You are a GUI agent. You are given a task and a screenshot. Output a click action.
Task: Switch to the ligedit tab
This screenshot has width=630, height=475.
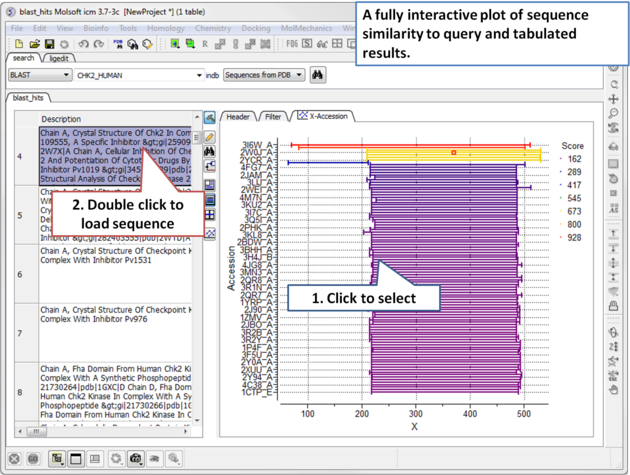59,59
